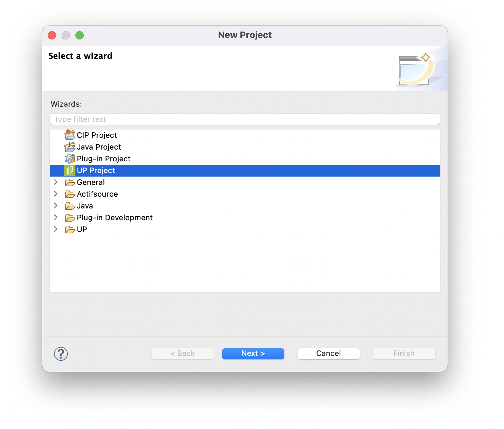Click the CIP Project wizard icon
The height and width of the screenshot is (429, 504).
70,135
